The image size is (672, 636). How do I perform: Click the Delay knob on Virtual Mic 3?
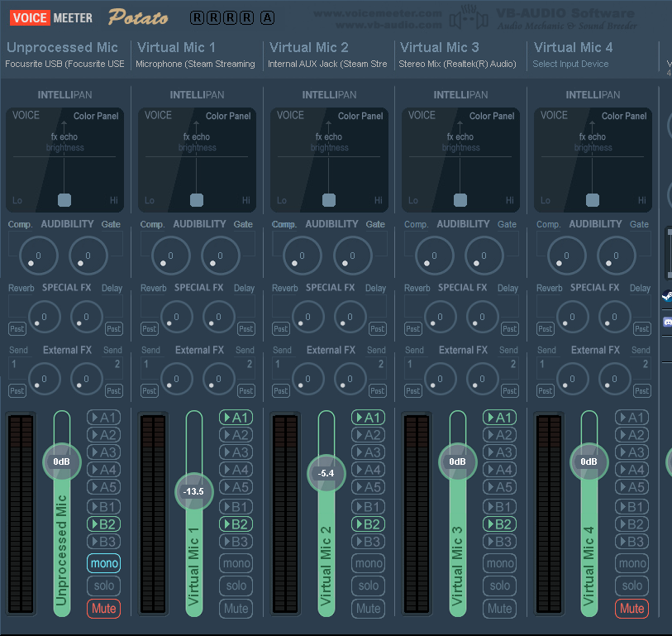(x=482, y=317)
